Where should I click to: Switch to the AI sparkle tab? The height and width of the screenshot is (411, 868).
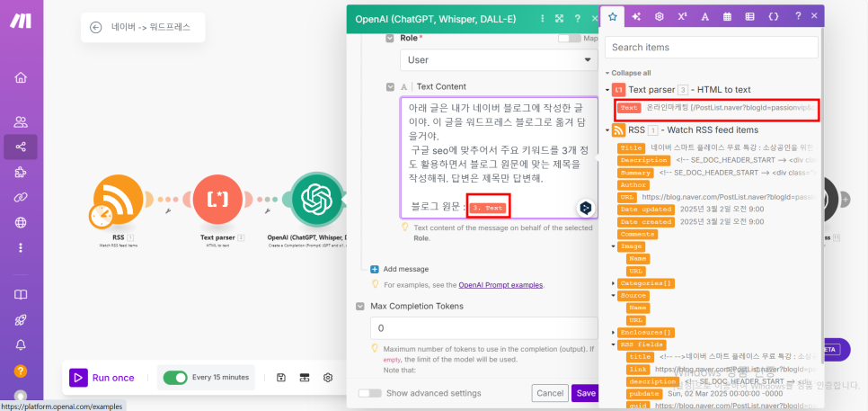[636, 16]
